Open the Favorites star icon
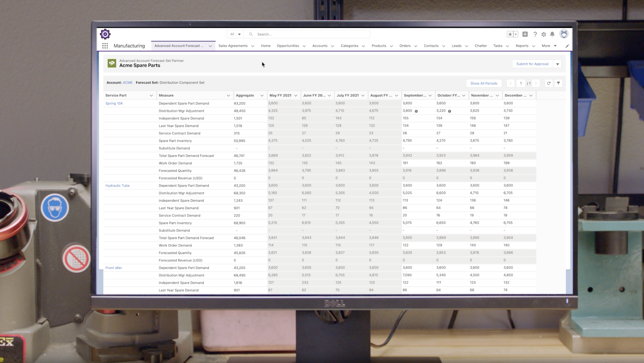Viewport: 644px width, 363px height. pyautogui.click(x=510, y=34)
